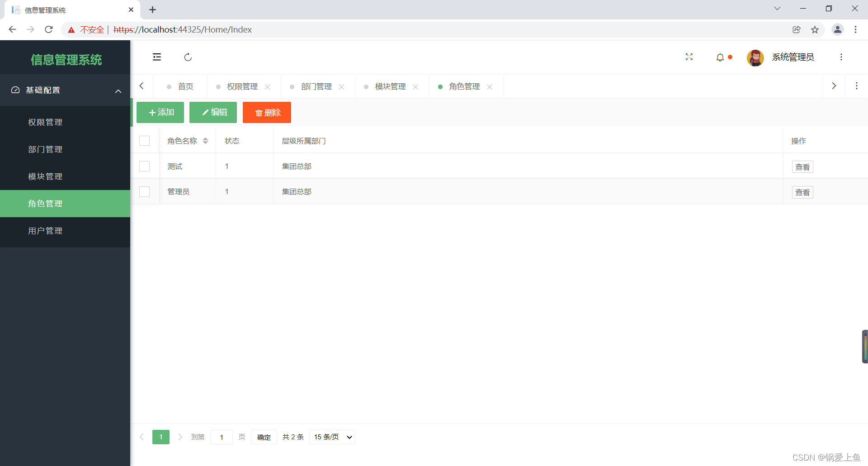Click the colored widget on right edge
The width and height of the screenshot is (868, 466).
tap(865, 347)
